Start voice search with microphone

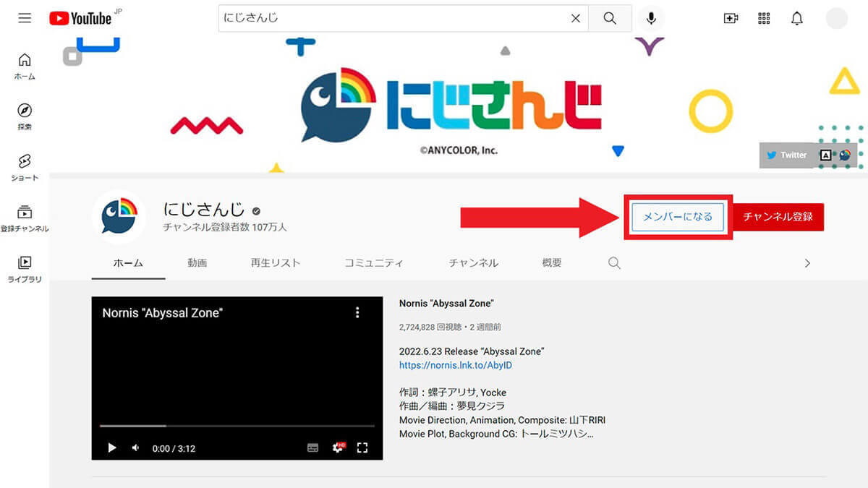(651, 18)
